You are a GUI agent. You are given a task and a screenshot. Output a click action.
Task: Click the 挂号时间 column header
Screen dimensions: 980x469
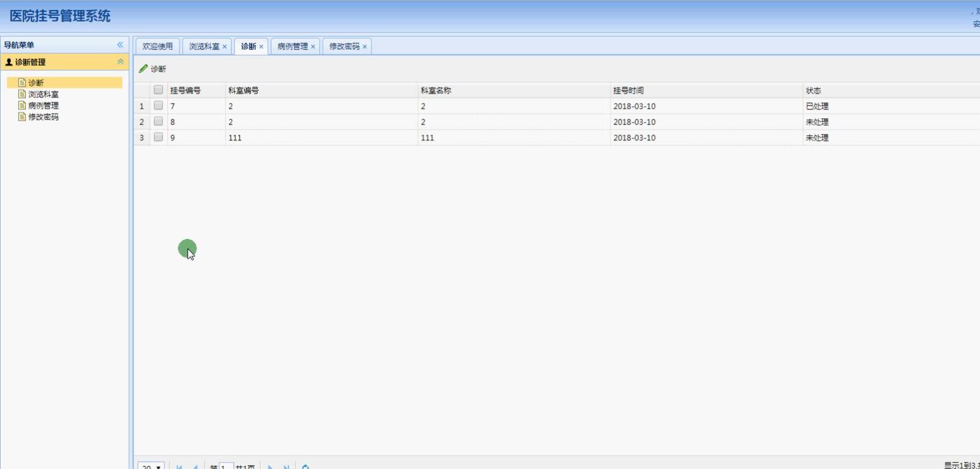(x=706, y=90)
